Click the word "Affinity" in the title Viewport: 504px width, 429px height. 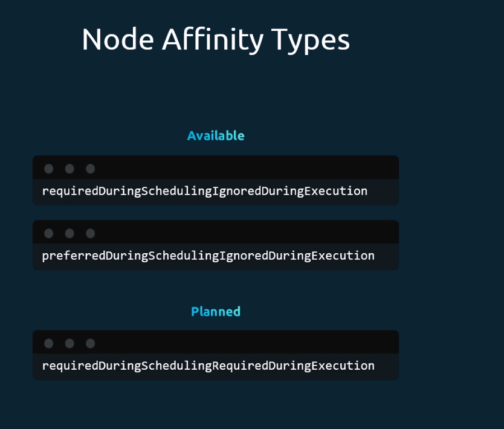(x=213, y=40)
